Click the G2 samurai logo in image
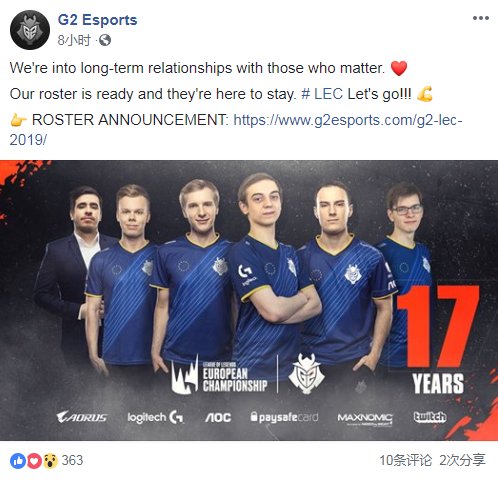Image resolution: width=498 pixels, height=480 pixels. click(306, 374)
